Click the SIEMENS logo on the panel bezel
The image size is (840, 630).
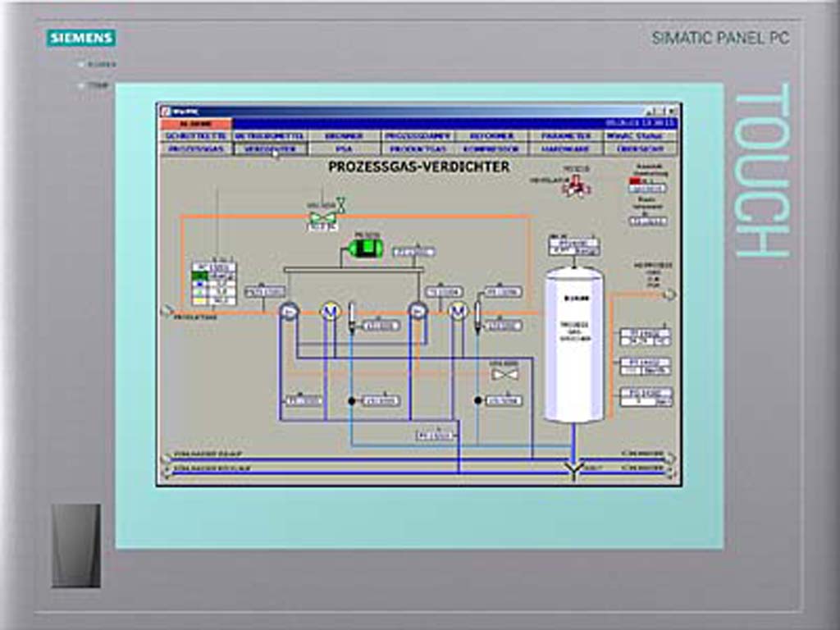(81, 38)
